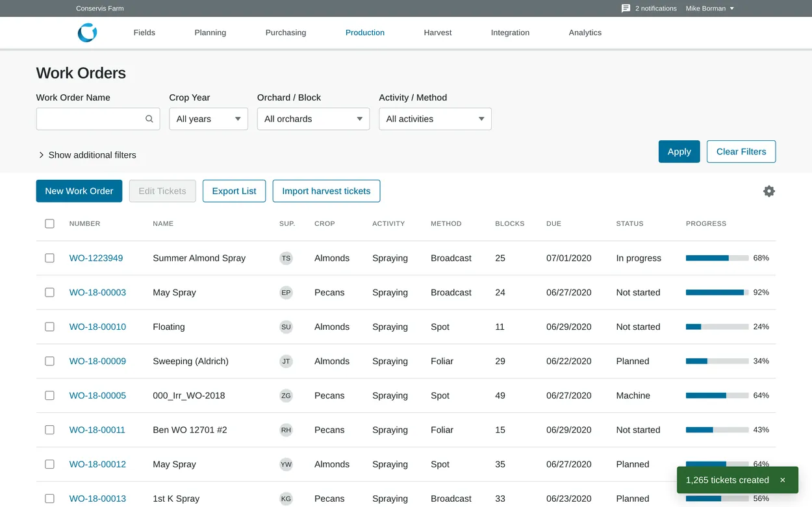Toggle the select-all header checkbox
The image size is (812, 507).
coord(49,223)
